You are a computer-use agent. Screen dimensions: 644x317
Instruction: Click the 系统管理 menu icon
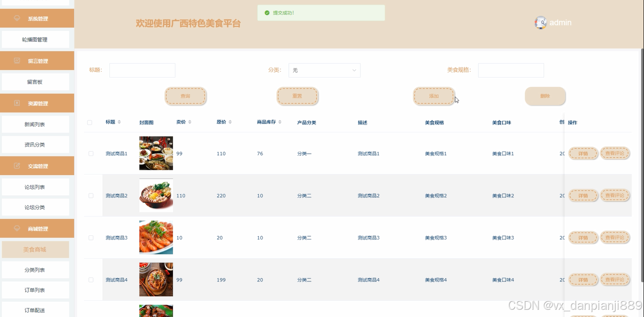tap(18, 18)
